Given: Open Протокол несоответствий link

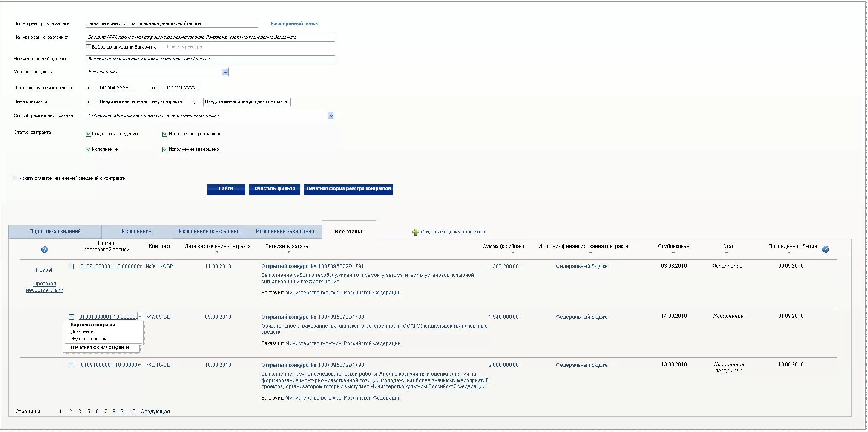Looking at the screenshot, I should (x=45, y=287).
